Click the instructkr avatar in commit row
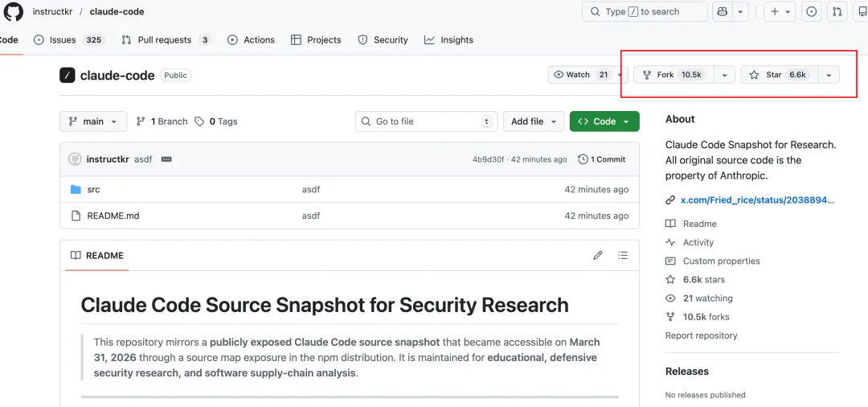Image resolution: width=868 pixels, height=407 pixels. pos(75,159)
